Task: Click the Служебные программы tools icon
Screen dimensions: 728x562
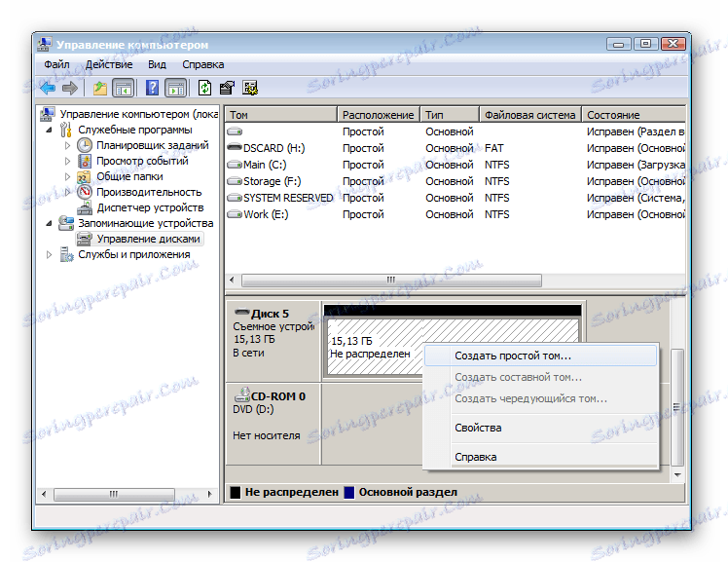Action: coord(66,130)
